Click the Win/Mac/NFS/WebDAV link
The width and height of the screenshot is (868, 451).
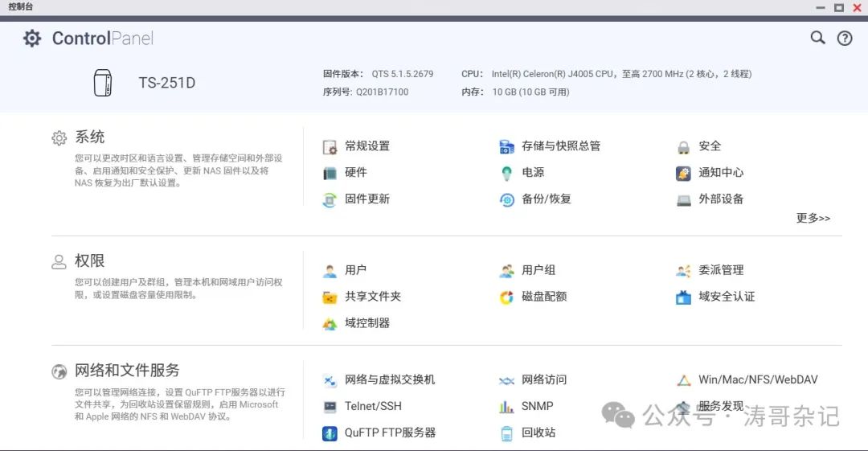(758, 379)
